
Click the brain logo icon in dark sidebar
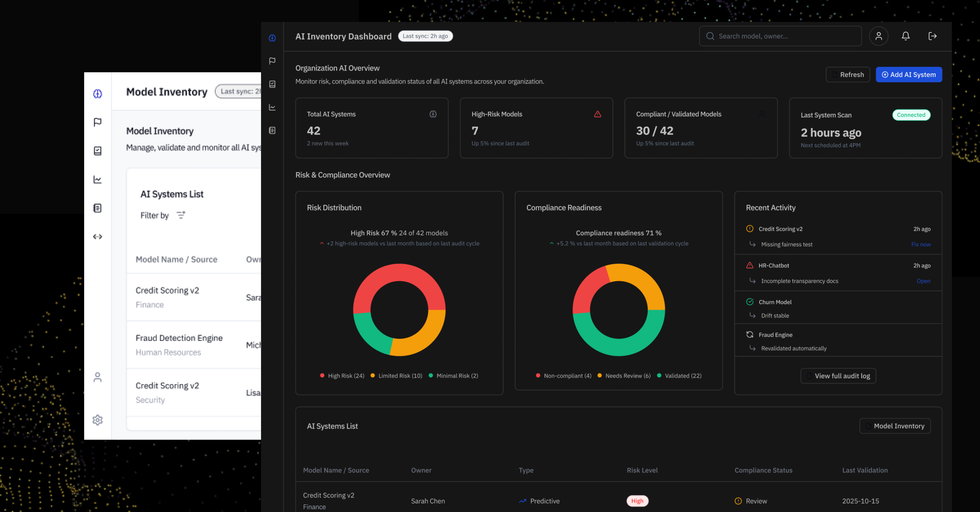pos(272,38)
